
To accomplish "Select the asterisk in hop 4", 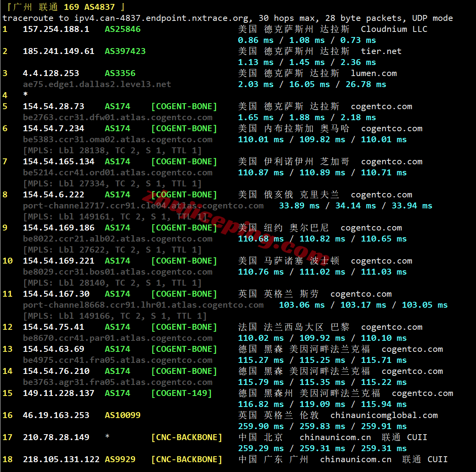I will [x=25, y=95].
